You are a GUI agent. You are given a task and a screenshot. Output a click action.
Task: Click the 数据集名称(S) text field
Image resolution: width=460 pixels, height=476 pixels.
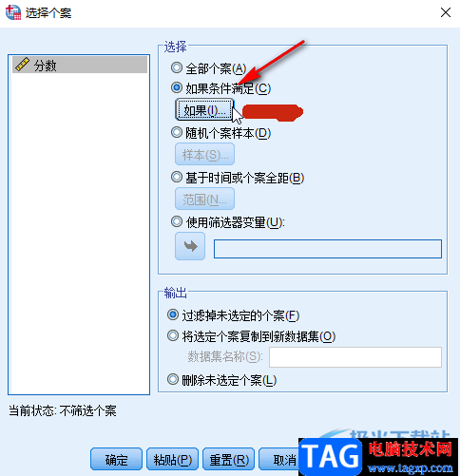pyautogui.click(x=355, y=357)
